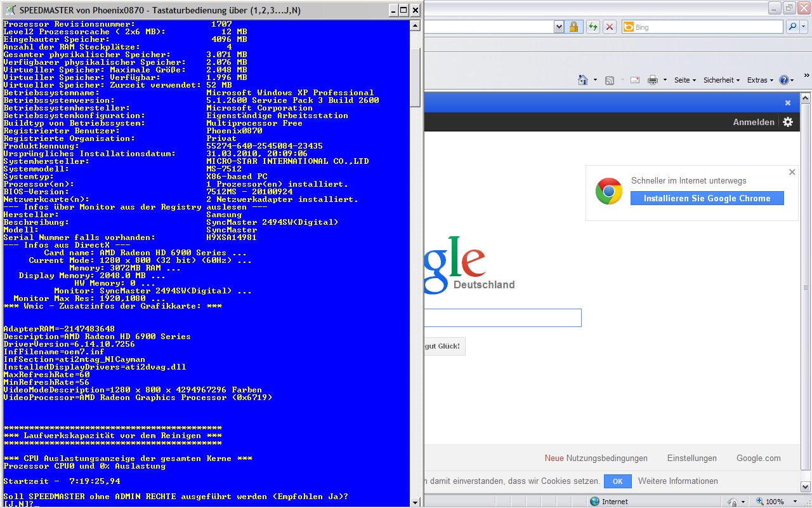
Task: Maximize the SPEEDMASTER console window
Action: click(403, 10)
